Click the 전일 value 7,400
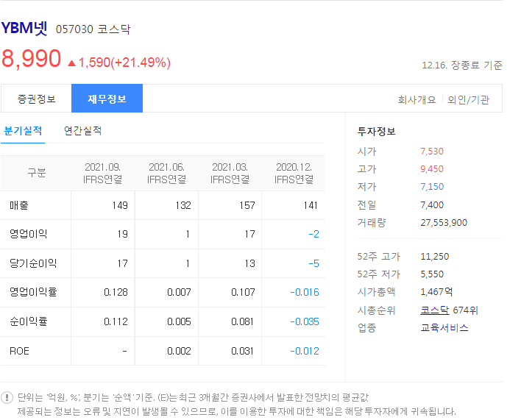This screenshot has height=420, width=507. point(432,205)
